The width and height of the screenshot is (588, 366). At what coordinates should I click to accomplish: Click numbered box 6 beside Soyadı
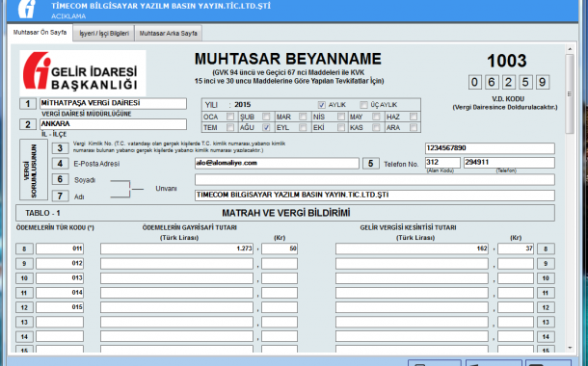click(60, 180)
